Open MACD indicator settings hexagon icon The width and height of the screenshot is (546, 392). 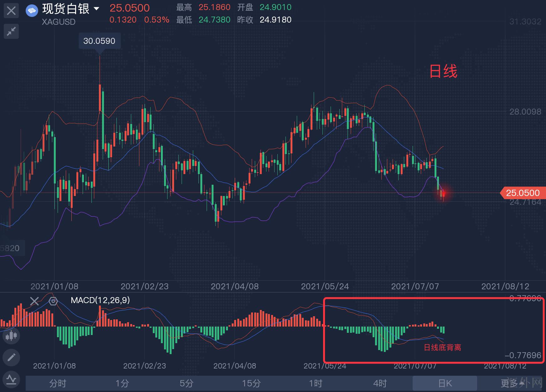pos(53,301)
